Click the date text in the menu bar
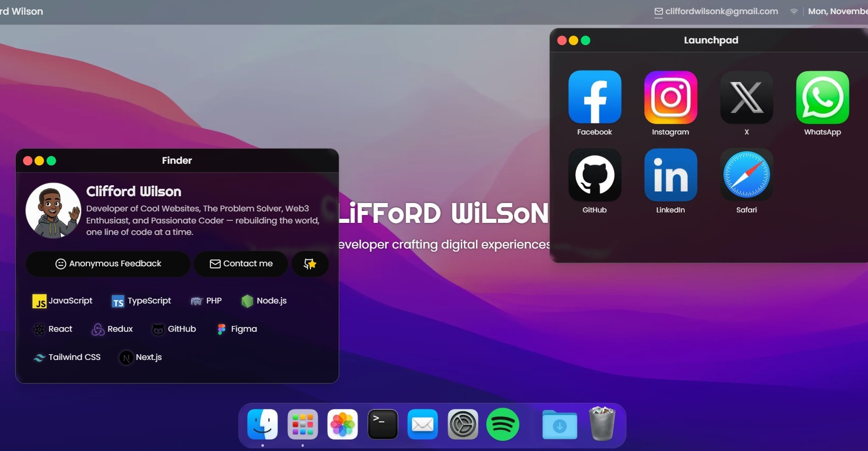This screenshot has height=451, width=868. coord(838,12)
